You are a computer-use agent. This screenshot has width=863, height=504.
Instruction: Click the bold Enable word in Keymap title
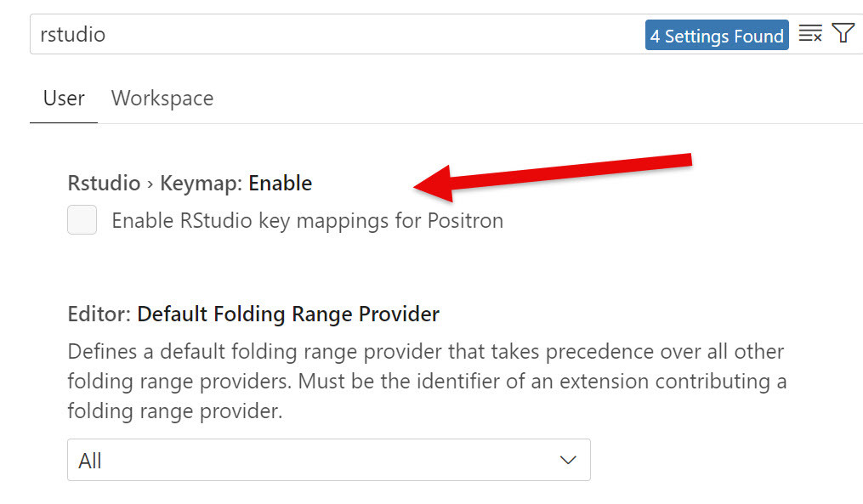(280, 184)
